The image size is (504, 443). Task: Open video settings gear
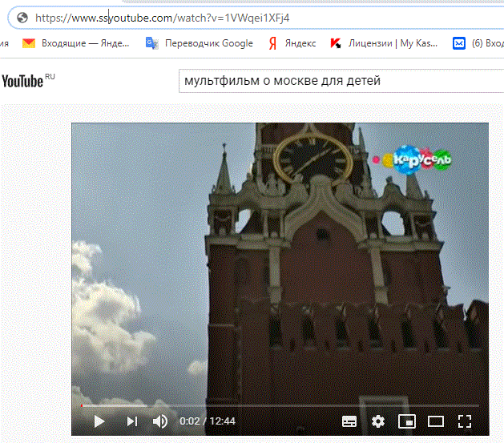click(378, 421)
